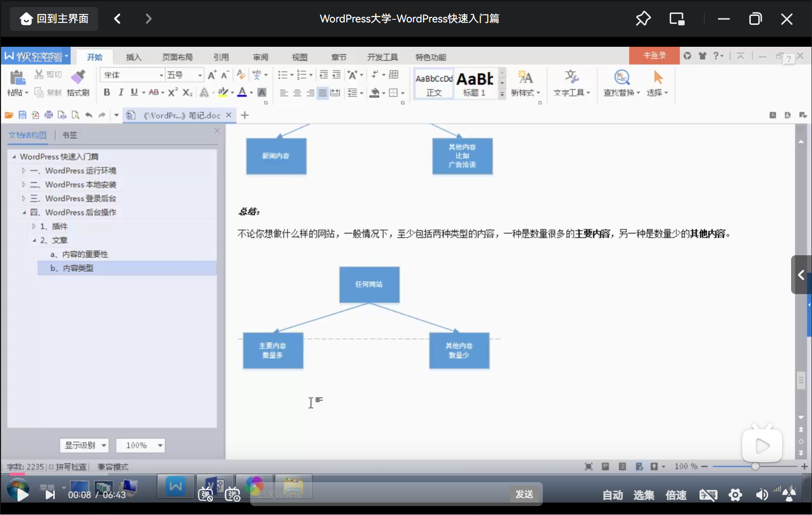Click the decrease indent icon
812x515 pixels.
pyautogui.click(x=323, y=75)
